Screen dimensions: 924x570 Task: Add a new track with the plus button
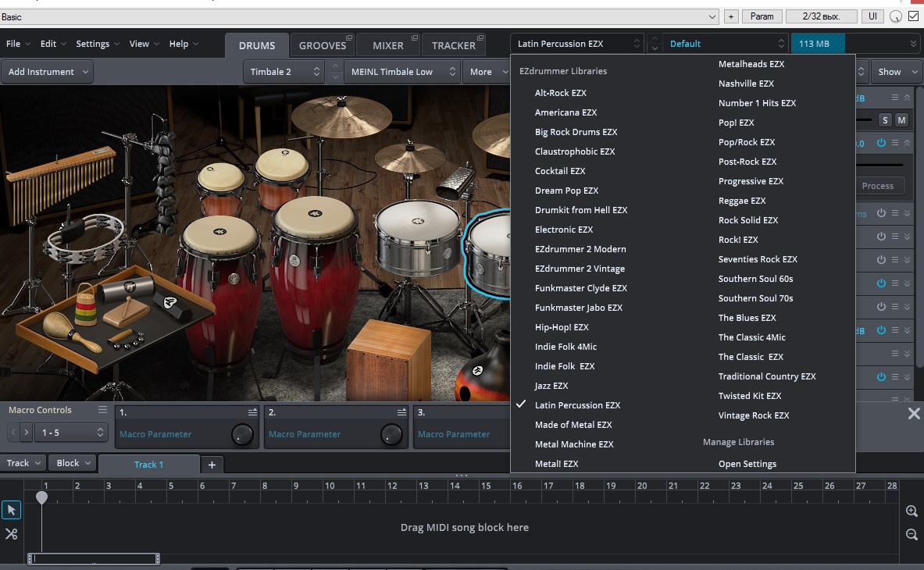211,465
